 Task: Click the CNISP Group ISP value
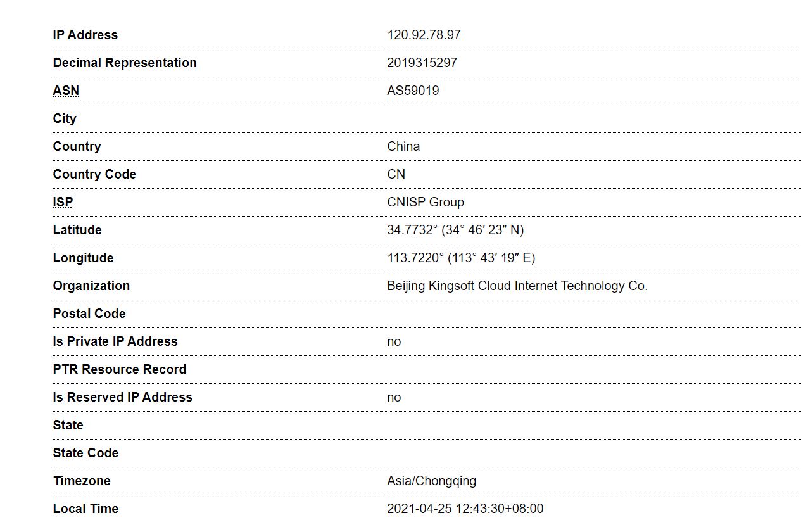(x=426, y=202)
